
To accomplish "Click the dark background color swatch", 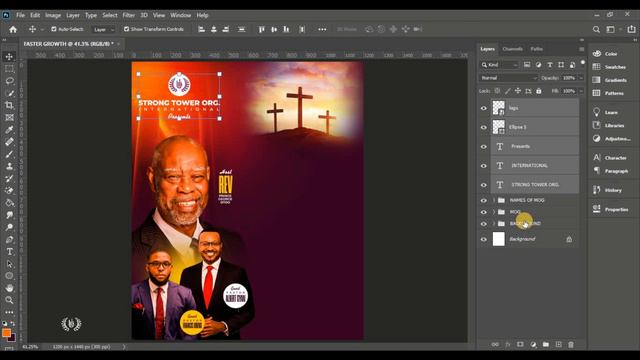I will coord(12,338).
